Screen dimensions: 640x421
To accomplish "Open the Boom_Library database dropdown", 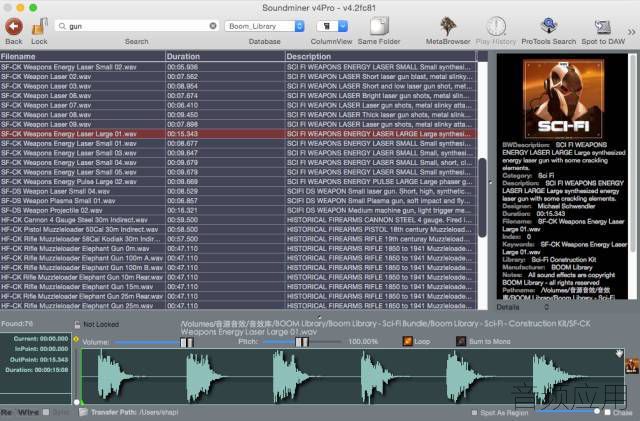I will [x=264, y=26].
